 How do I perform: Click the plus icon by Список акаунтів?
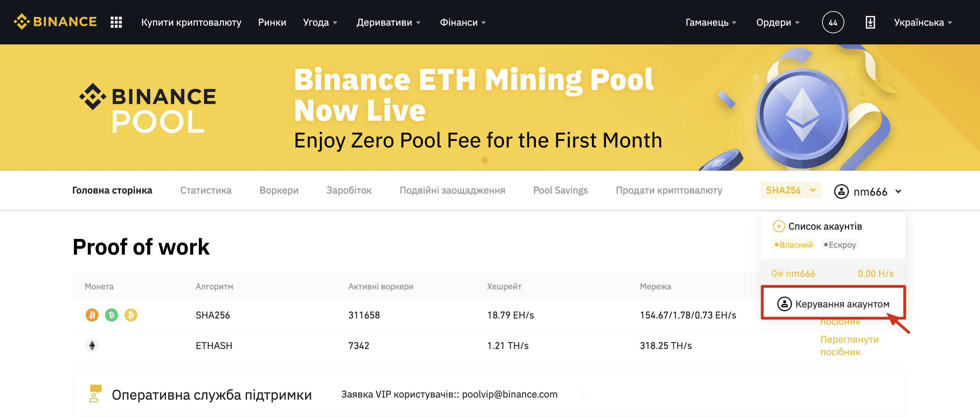(779, 226)
